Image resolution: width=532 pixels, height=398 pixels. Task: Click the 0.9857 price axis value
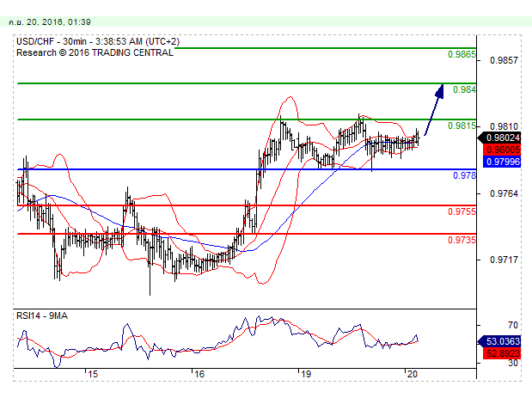(x=504, y=60)
